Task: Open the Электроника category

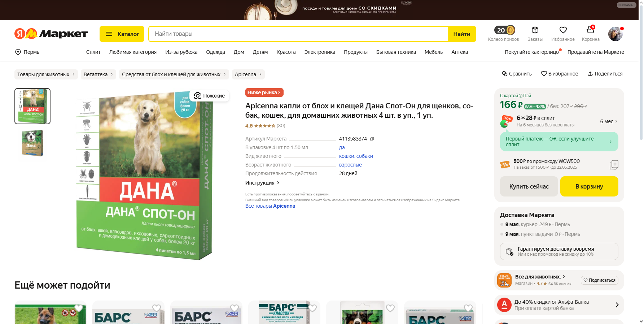Action: coord(320,52)
